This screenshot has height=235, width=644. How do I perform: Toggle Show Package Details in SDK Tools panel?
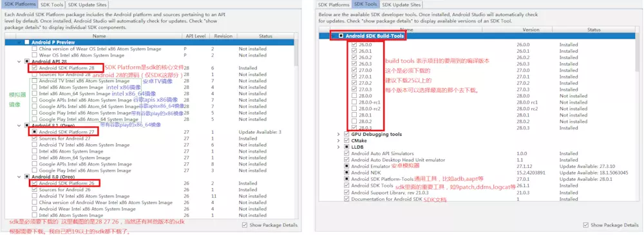[x=585, y=225]
